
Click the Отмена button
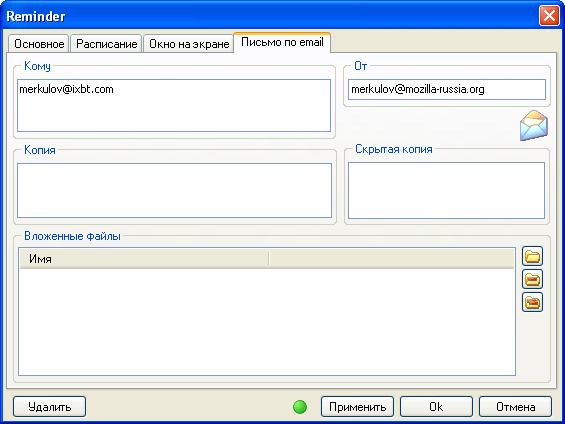tap(515, 407)
